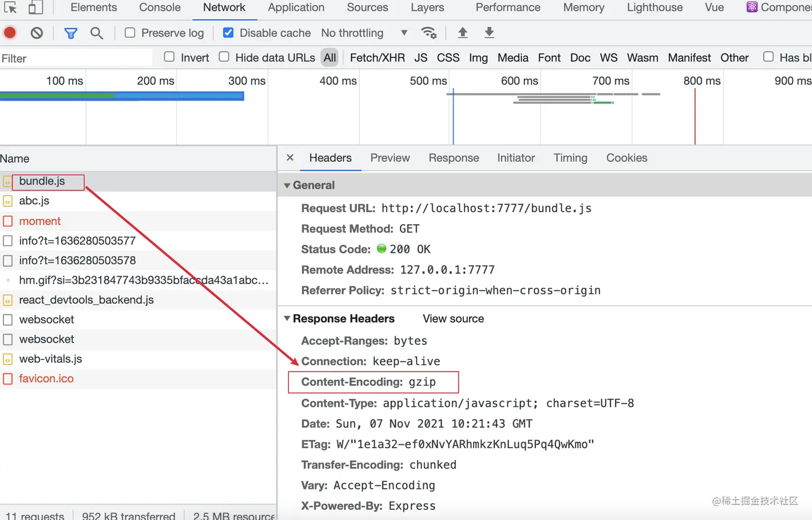
Task: Uncheck Disable cache checkbox
Action: click(x=228, y=33)
